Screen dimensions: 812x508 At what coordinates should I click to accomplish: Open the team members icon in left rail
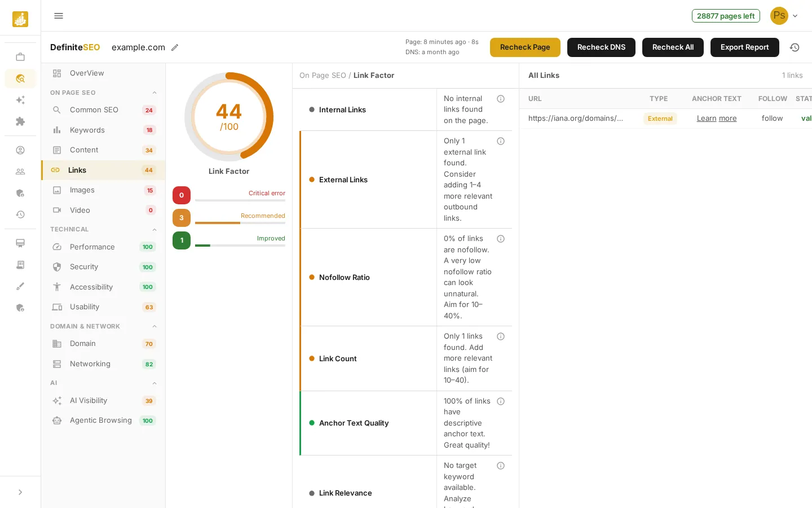(20, 172)
